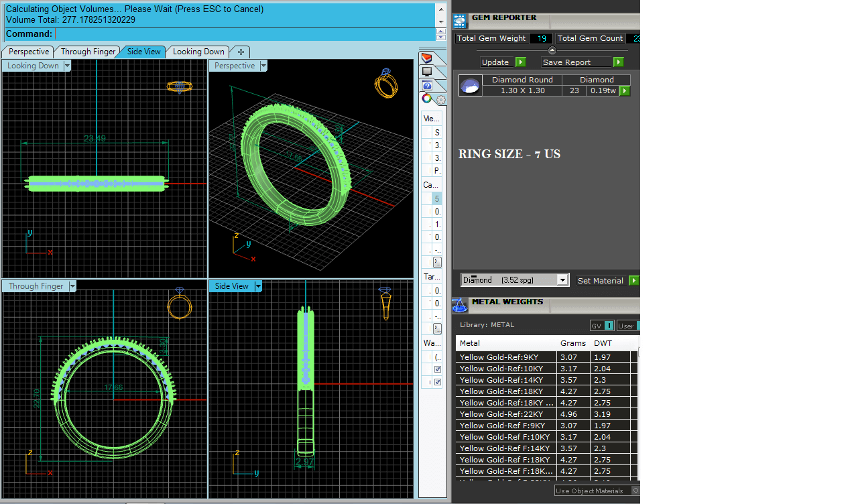Switch to the Side View viewport tab
Image resolution: width=854 pixels, height=504 pixels.
(144, 52)
